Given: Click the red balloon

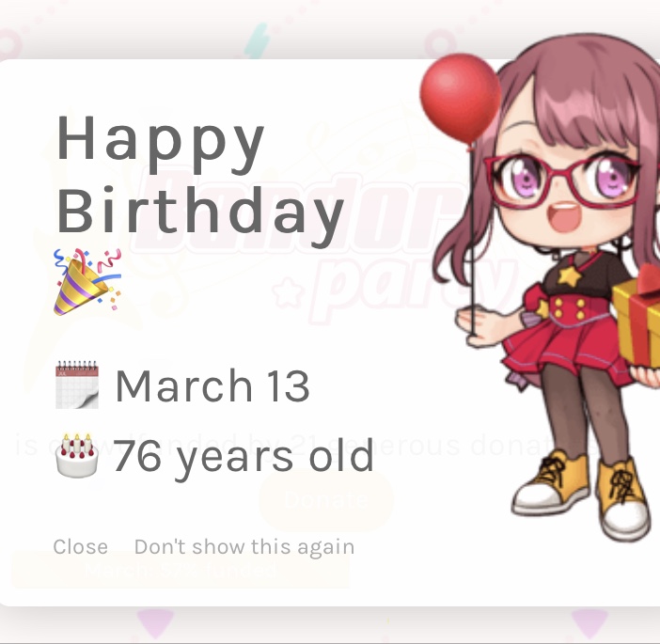Looking at the screenshot, I should tap(461, 99).
